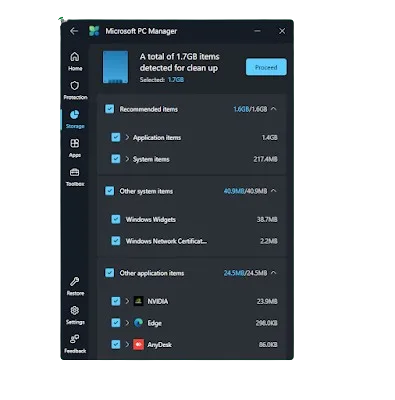Click the Feedback sidebar label
The image size is (395, 400).
tap(75, 351)
